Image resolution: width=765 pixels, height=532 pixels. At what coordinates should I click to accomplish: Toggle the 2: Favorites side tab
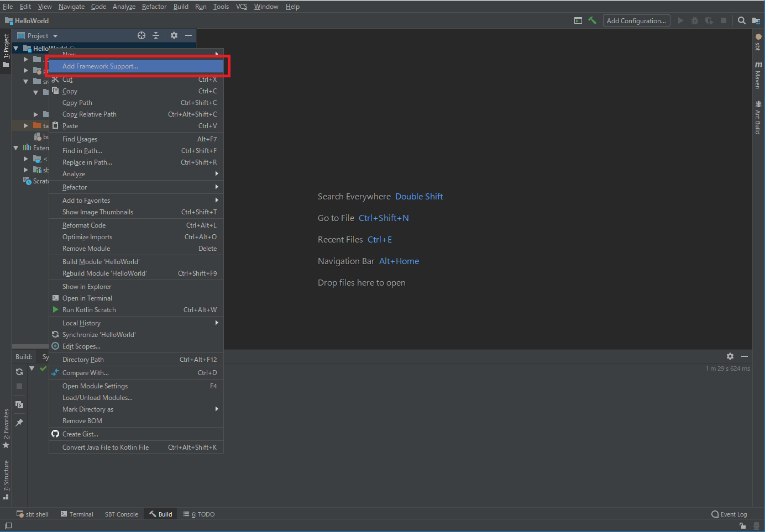coord(6,429)
